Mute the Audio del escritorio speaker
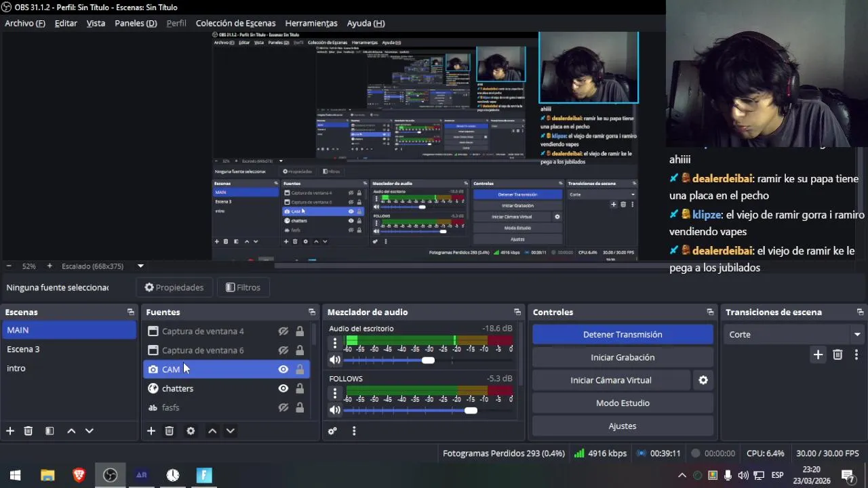Viewport: 868px width, 488px height. click(335, 360)
